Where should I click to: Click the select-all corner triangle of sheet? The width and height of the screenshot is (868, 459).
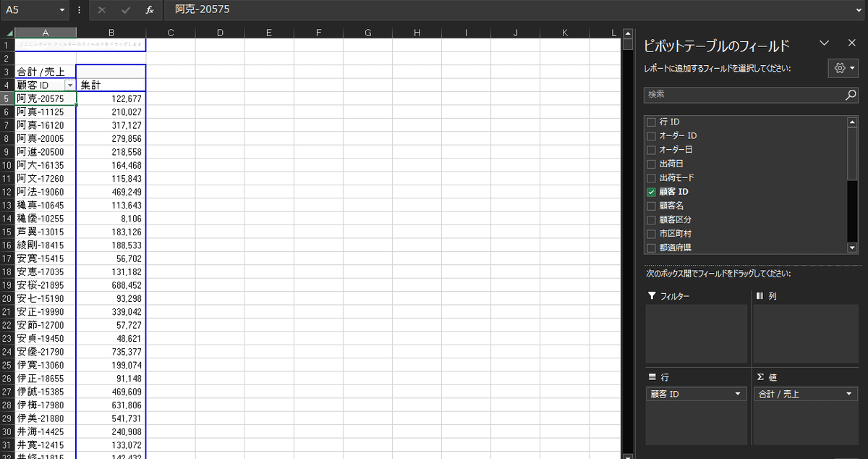point(7,33)
